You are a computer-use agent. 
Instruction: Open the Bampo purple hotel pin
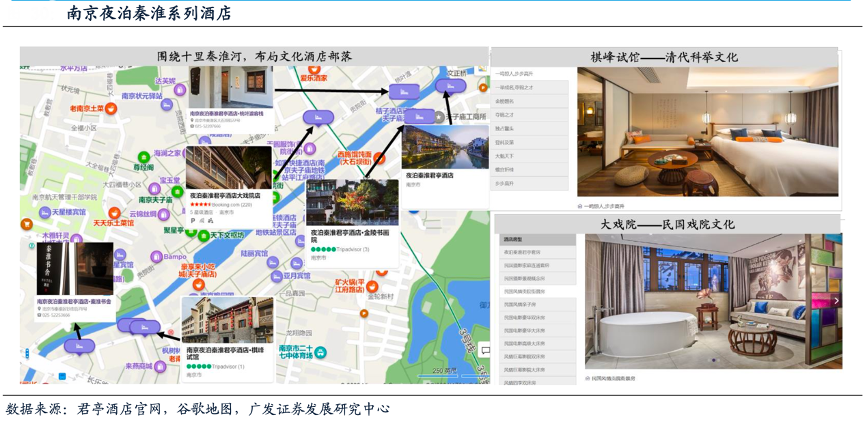click(x=155, y=256)
